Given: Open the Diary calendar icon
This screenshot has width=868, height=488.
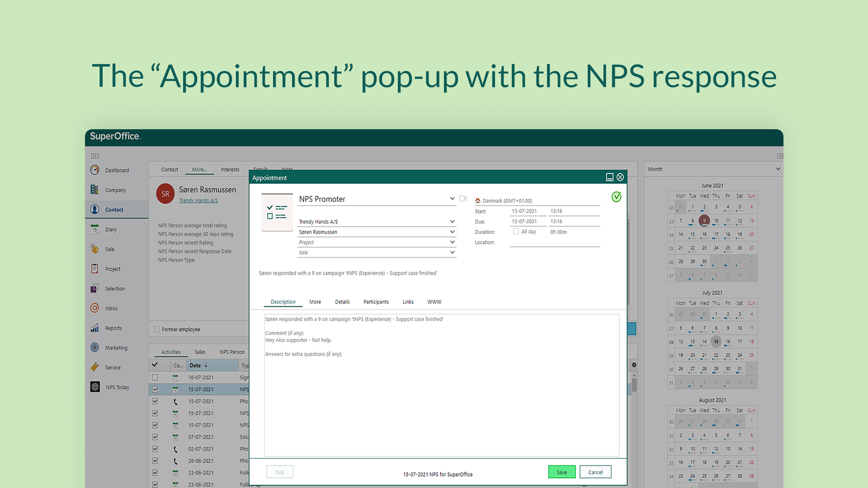Looking at the screenshot, I should [94, 229].
